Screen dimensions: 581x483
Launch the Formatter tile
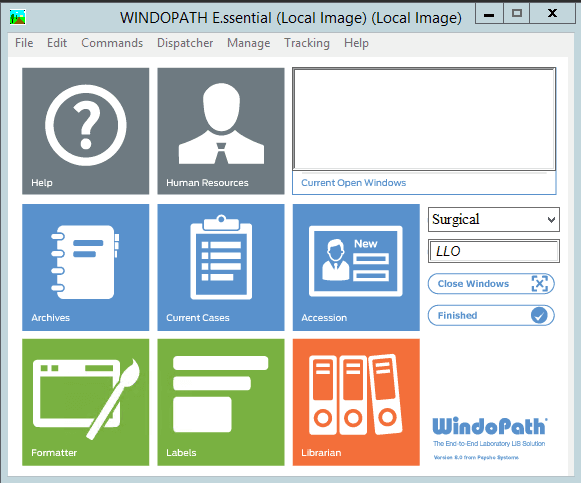86,402
